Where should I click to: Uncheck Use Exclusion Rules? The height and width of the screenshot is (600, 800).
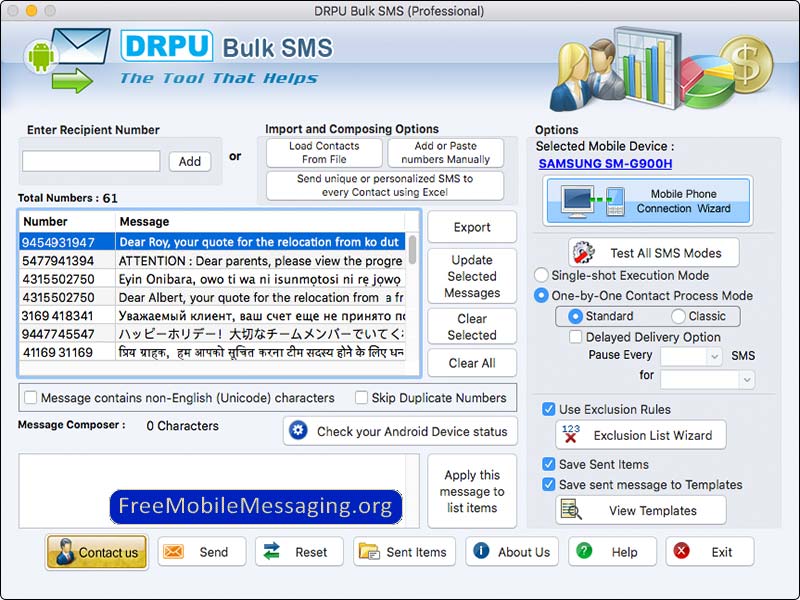548,409
